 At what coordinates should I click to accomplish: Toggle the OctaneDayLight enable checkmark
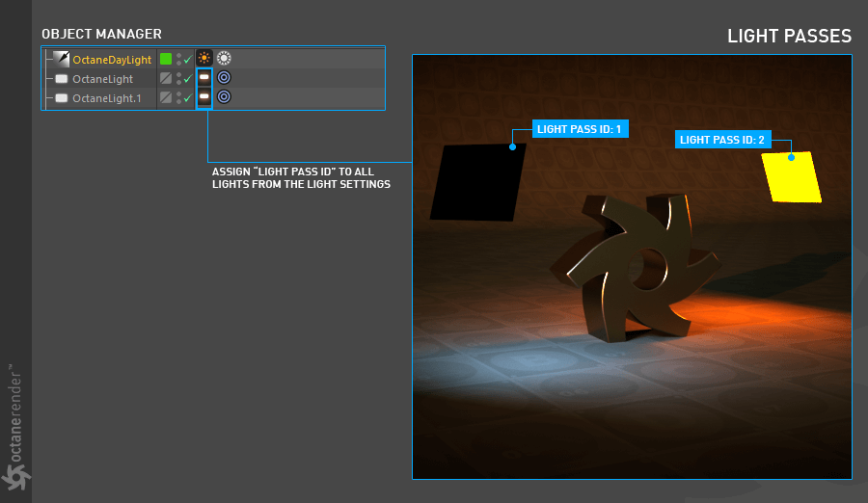click(188, 59)
